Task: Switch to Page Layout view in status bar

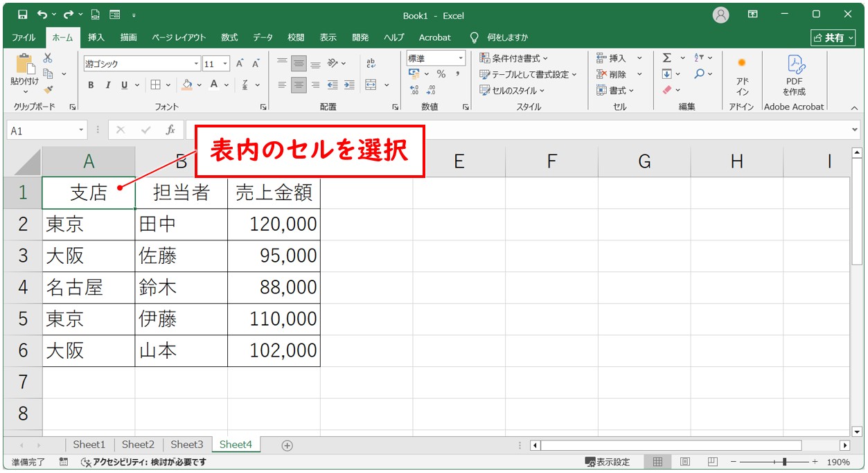Action: (x=684, y=462)
